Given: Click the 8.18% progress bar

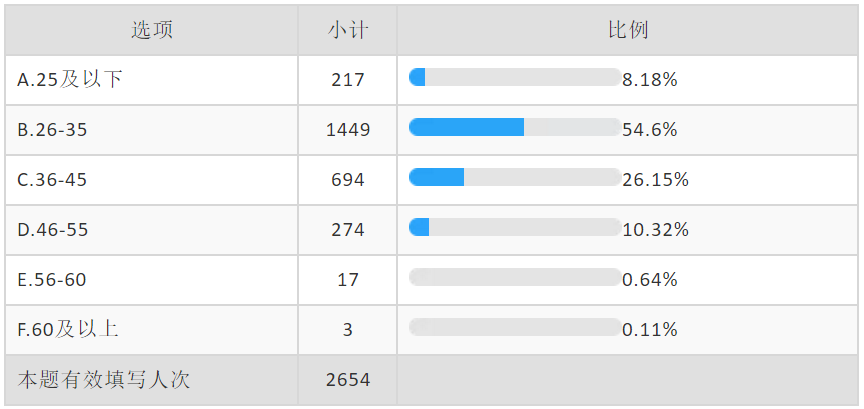Looking at the screenshot, I should 515,77.
